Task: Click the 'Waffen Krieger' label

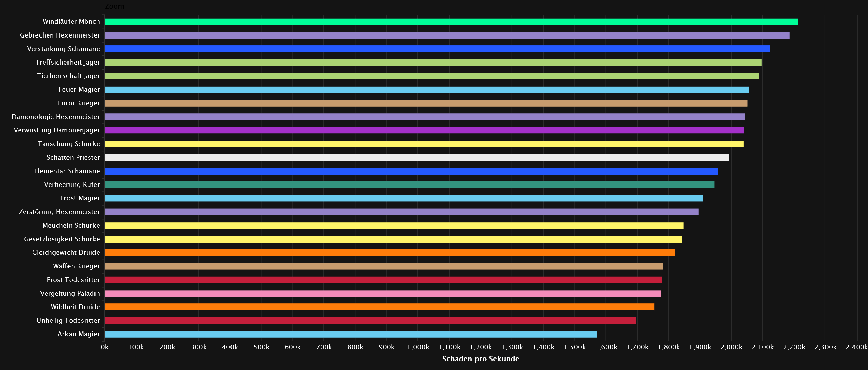Action: coord(77,266)
